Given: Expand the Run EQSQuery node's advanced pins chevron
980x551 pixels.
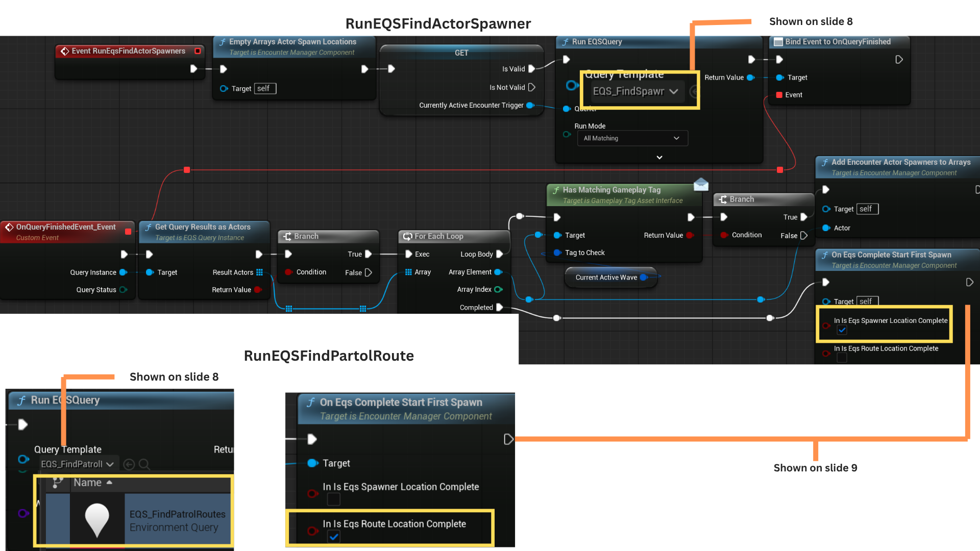Looking at the screenshot, I should pyautogui.click(x=659, y=157).
